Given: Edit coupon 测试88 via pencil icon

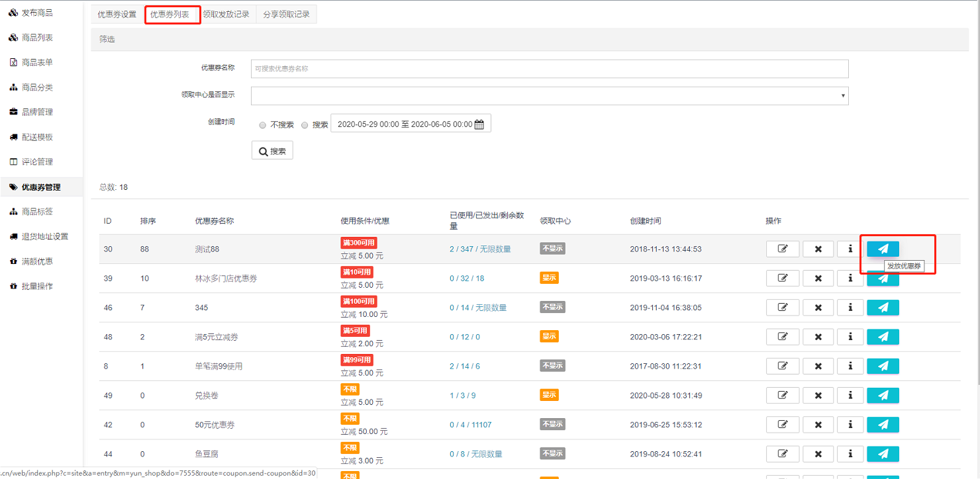Looking at the screenshot, I should click(783, 249).
